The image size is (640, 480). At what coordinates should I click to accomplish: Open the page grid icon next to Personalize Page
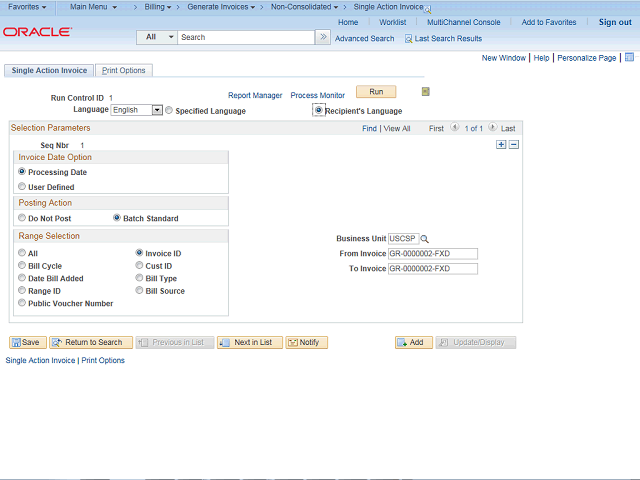629,57
